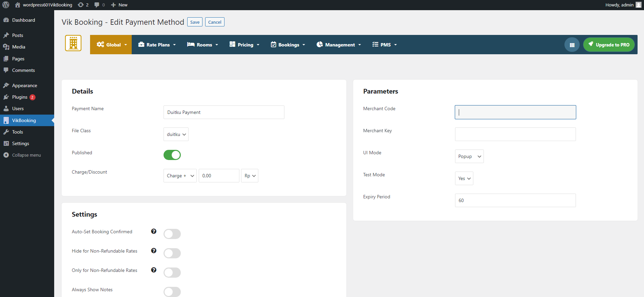Open the UI Mode Popup dropdown

[469, 156]
